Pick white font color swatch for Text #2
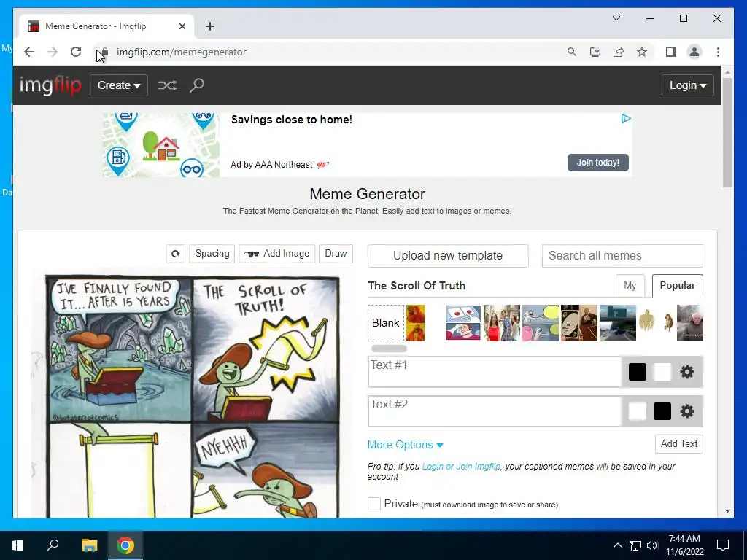 (638, 411)
